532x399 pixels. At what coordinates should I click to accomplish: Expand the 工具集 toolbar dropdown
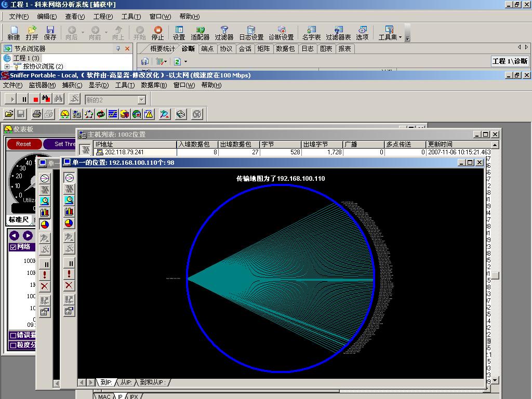401,37
